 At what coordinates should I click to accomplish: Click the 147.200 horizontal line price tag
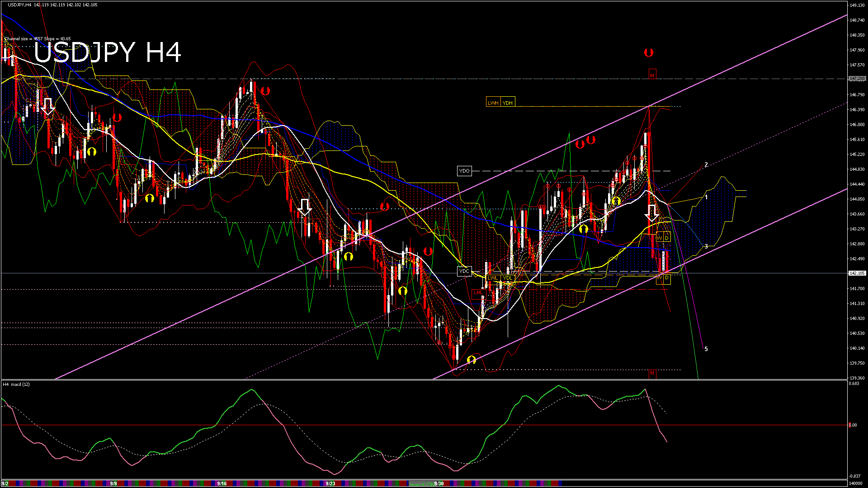click(x=858, y=79)
